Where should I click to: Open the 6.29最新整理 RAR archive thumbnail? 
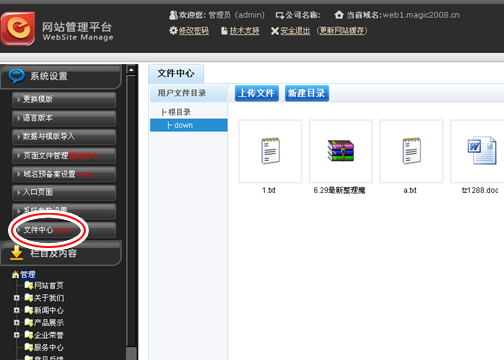pyautogui.click(x=341, y=151)
